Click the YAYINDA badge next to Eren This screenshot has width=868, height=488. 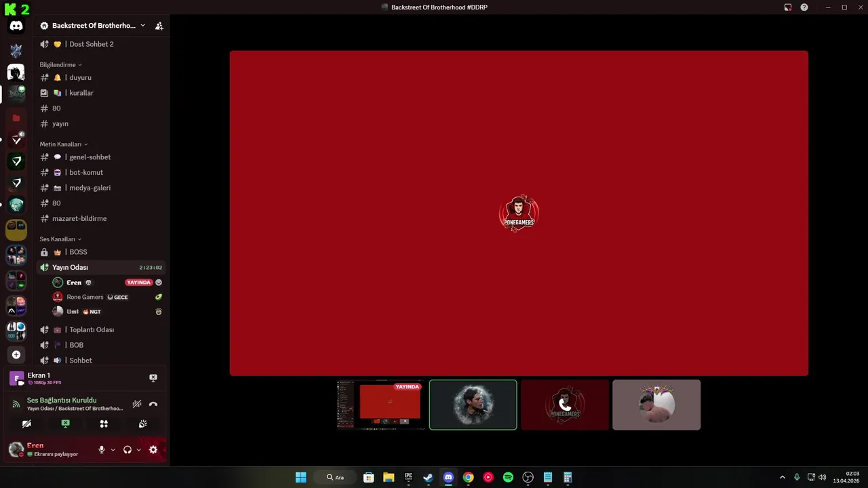point(139,282)
